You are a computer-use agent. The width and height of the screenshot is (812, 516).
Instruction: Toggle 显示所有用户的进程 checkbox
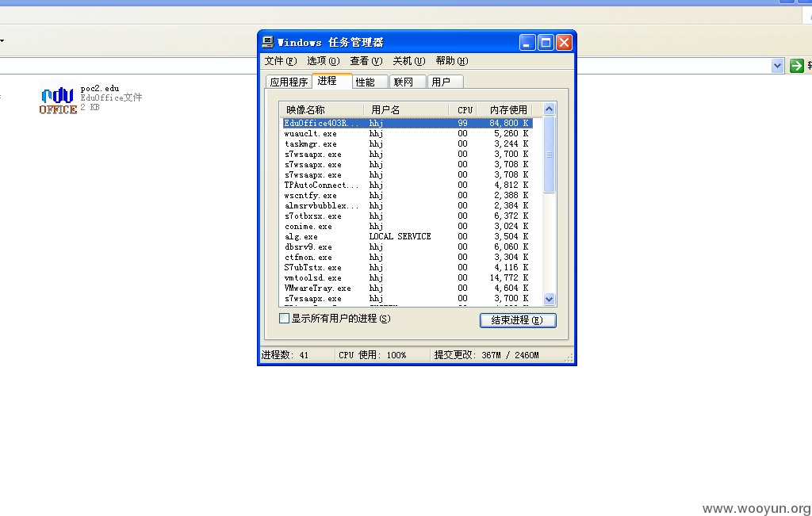[x=284, y=319]
